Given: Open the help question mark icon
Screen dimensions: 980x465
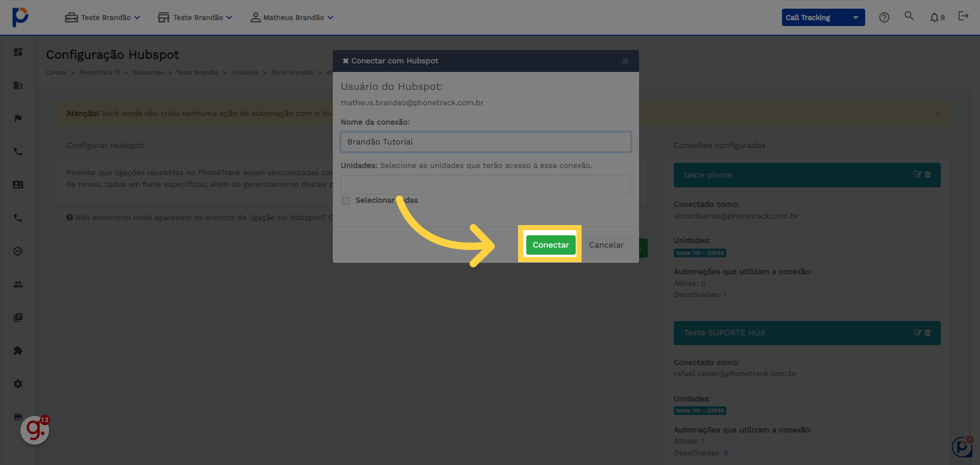Looking at the screenshot, I should tap(884, 17).
